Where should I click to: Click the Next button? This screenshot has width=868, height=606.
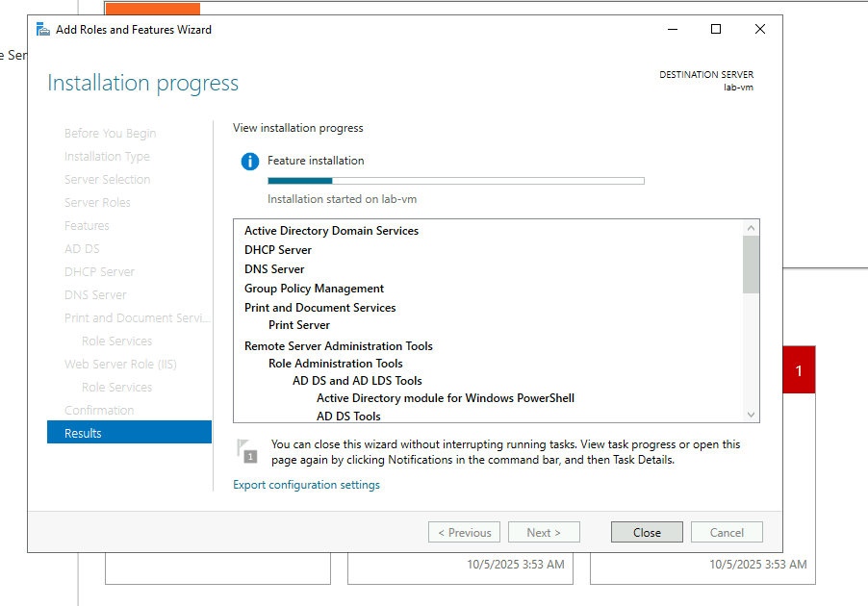(544, 532)
